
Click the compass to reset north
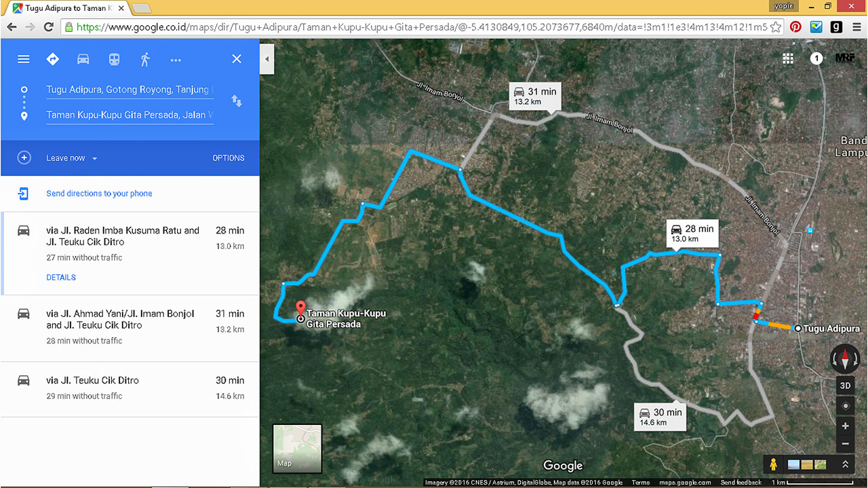pos(845,358)
